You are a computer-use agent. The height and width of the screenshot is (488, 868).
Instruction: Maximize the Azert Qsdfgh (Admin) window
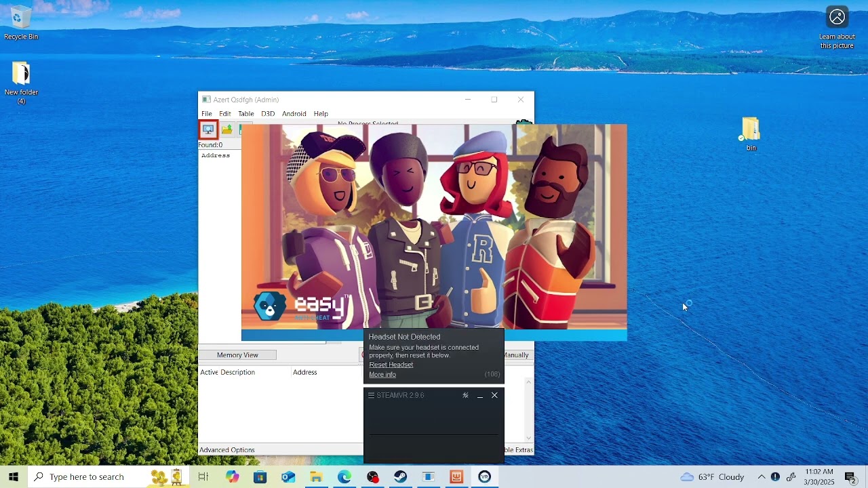click(x=494, y=100)
